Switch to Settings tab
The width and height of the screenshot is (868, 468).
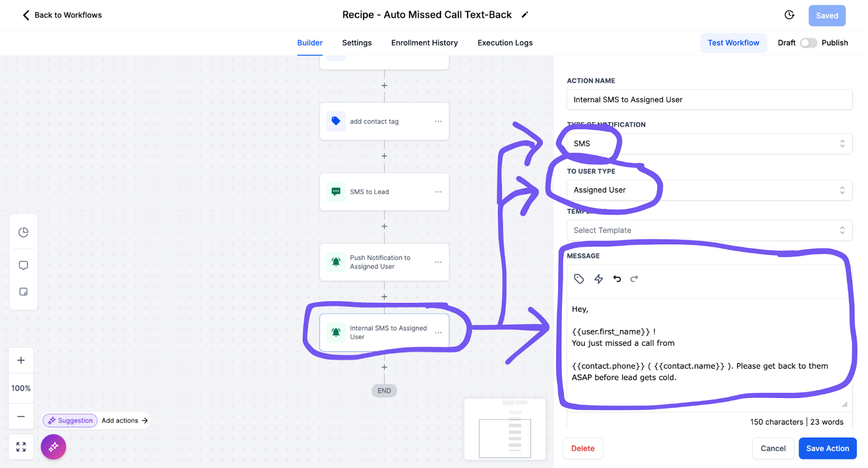pos(357,43)
